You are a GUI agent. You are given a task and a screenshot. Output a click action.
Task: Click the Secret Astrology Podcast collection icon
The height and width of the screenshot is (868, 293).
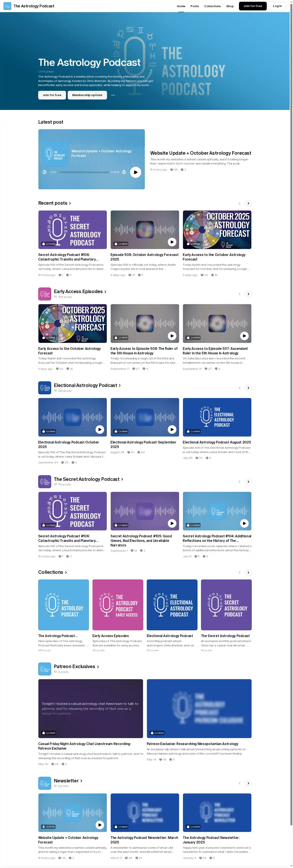[44, 481]
